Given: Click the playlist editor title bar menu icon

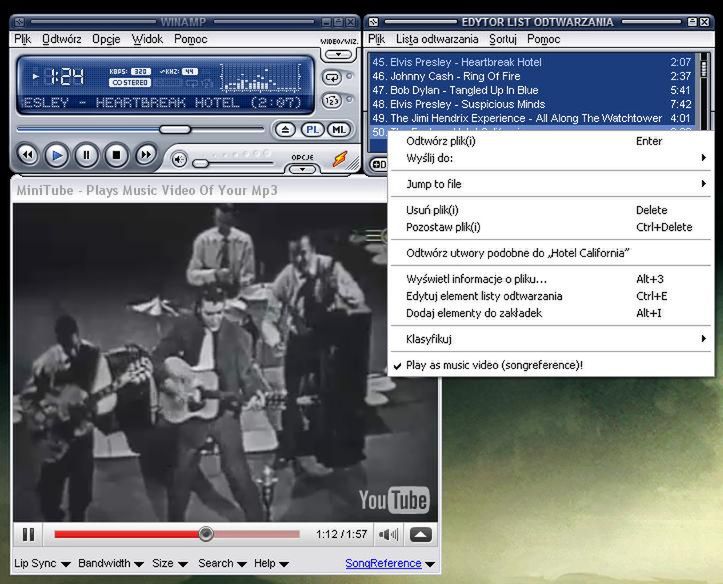Looking at the screenshot, I should pyautogui.click(x=373, y=22).
